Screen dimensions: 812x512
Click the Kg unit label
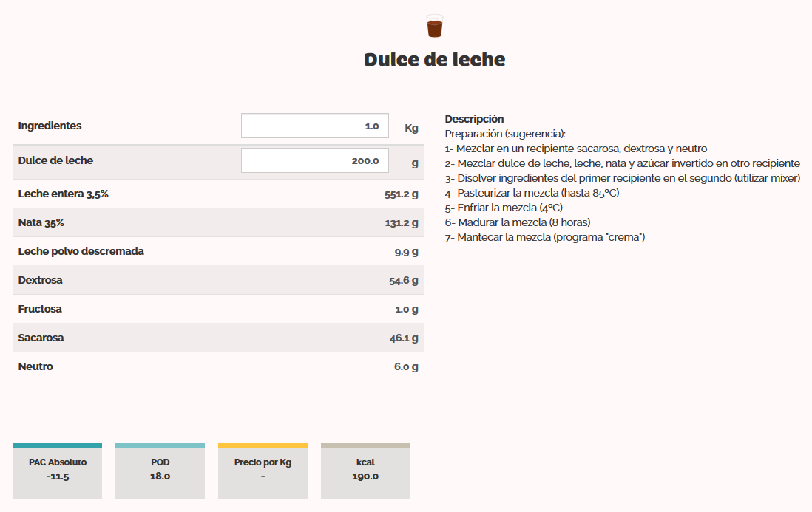point(411,128)
